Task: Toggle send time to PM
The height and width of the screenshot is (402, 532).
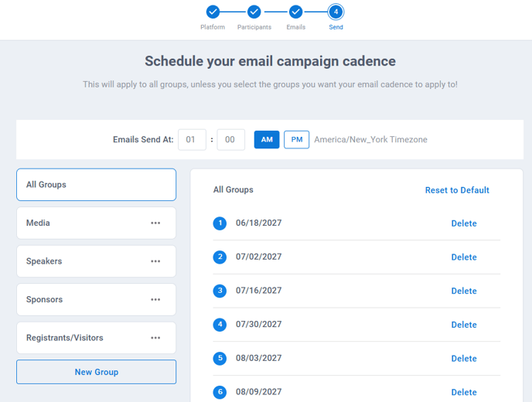Action: [x=296, y=139]
